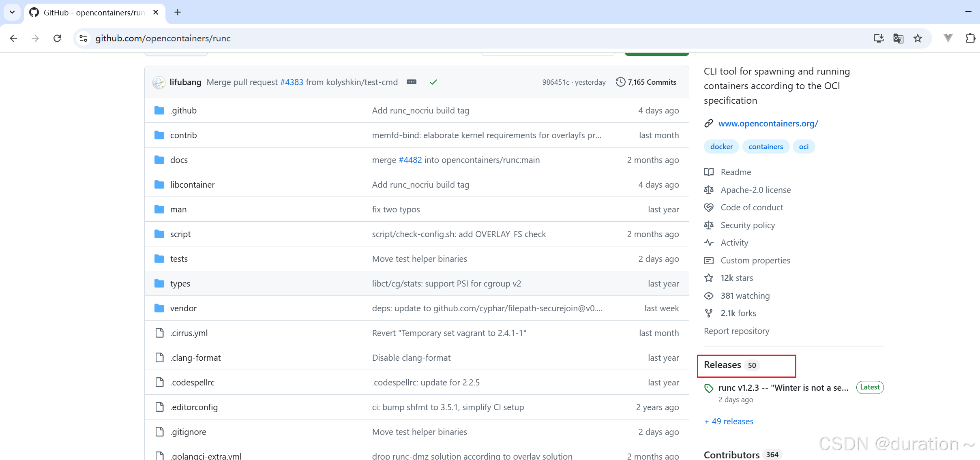980x460 pixels.
Task: Open the Releases 50 heading
Action: tap(731, 365)
